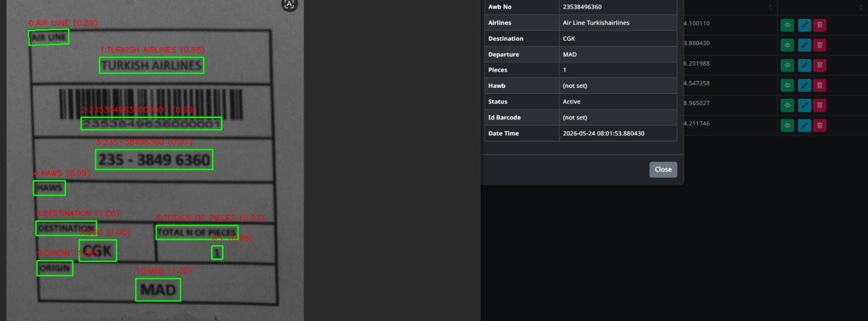The height and width of the screenshot is (321, 868).
Task: Select table cell text 8.965027
Action: (x=697, y=103)
